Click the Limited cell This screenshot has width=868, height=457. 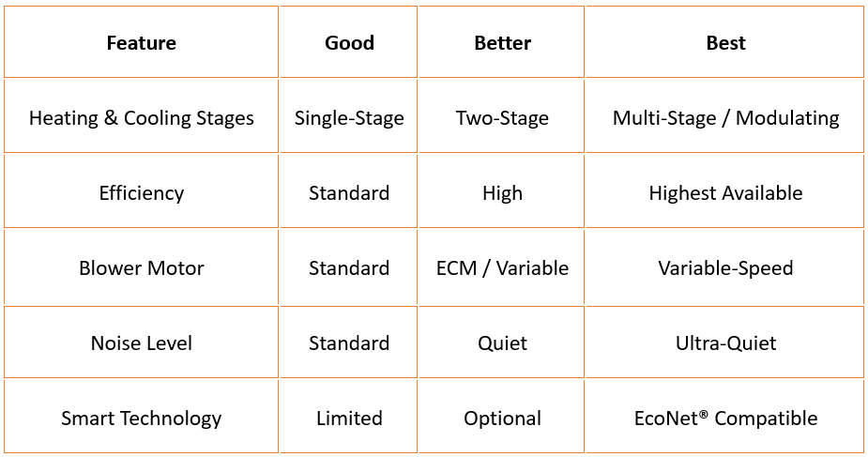point(349,419)
